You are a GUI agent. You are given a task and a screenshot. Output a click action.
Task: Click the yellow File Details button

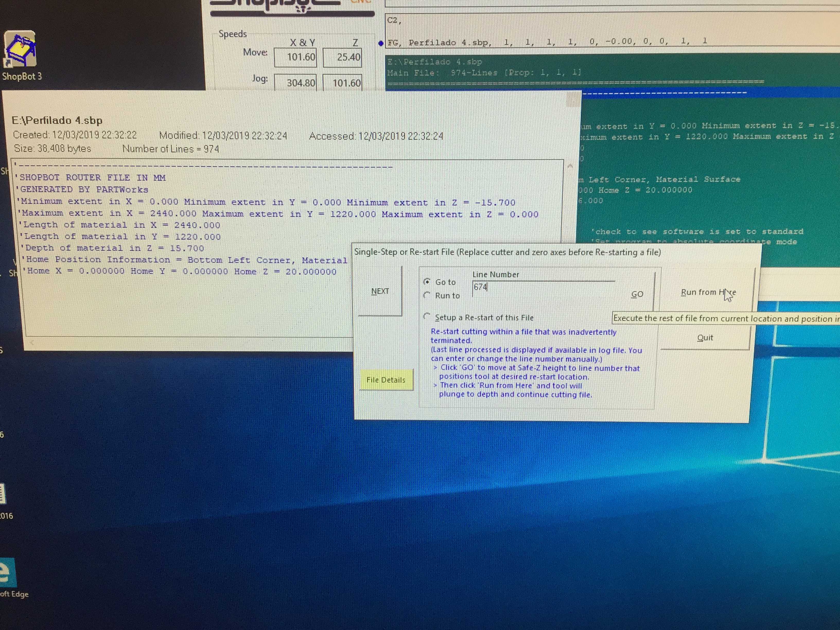click(386, 380)
